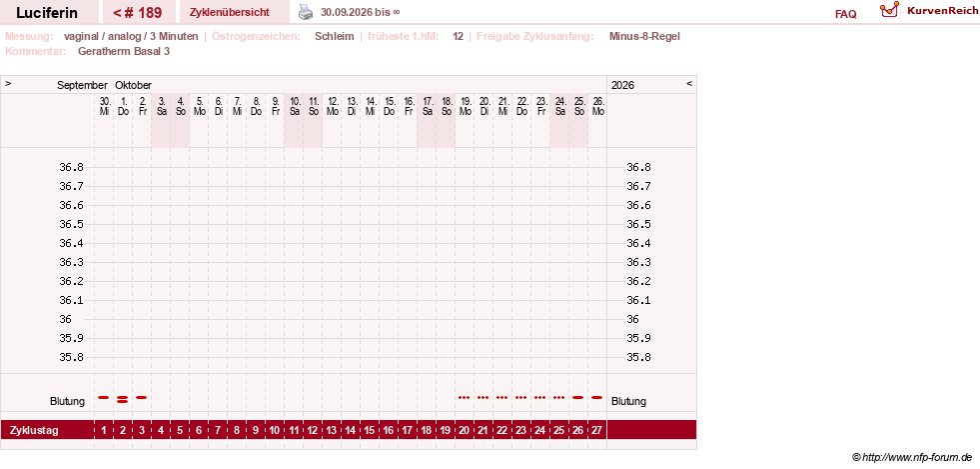Select date header 17. Sa
This screenshot has height=469, width=980.
(427, 106)
